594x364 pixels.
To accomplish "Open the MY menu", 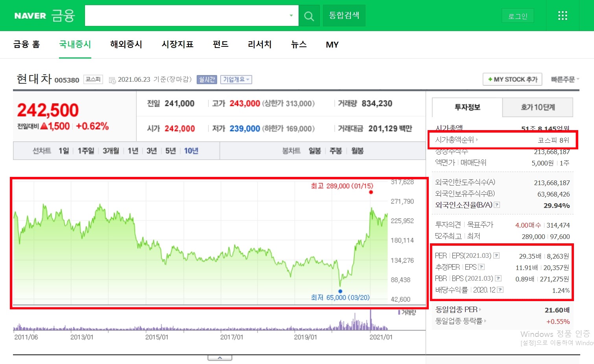I will (332, 45).
